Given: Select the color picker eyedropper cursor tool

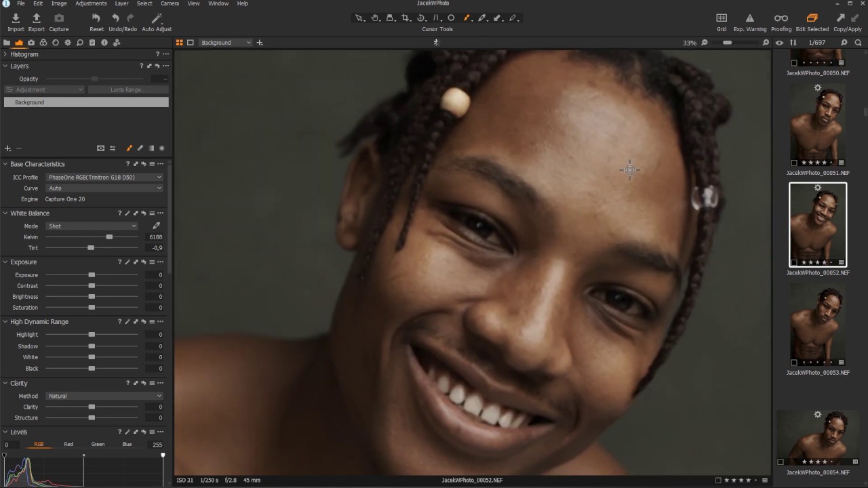Looking at the screenshot, I should tap(482, 18).
